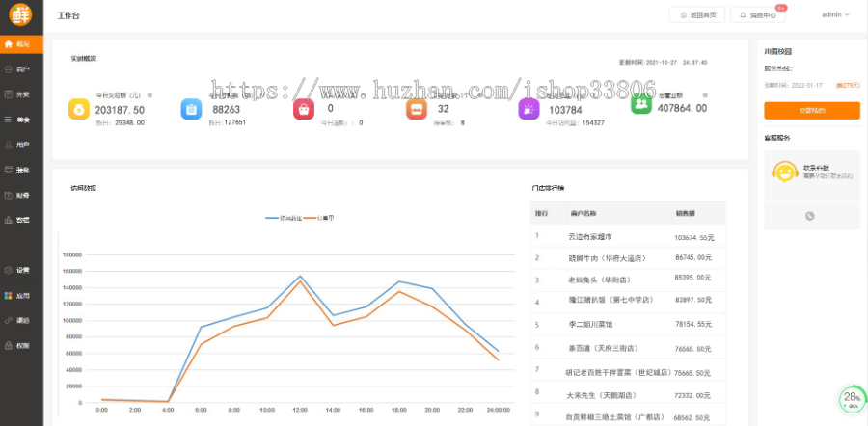Screen dimensions: 868x426
Task: Open the 概况 overview menu item
Action: (21, 44)
